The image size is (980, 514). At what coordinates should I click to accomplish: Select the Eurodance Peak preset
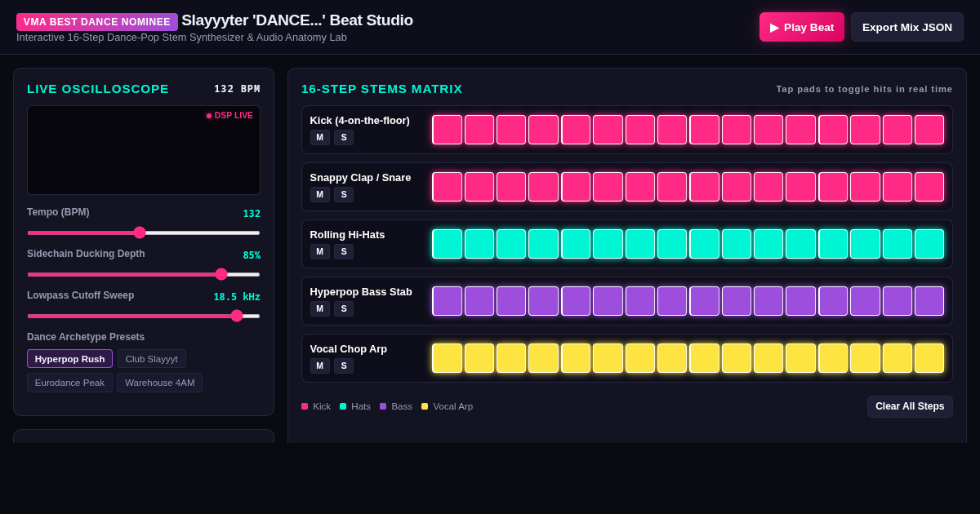[x=69, y=383]
